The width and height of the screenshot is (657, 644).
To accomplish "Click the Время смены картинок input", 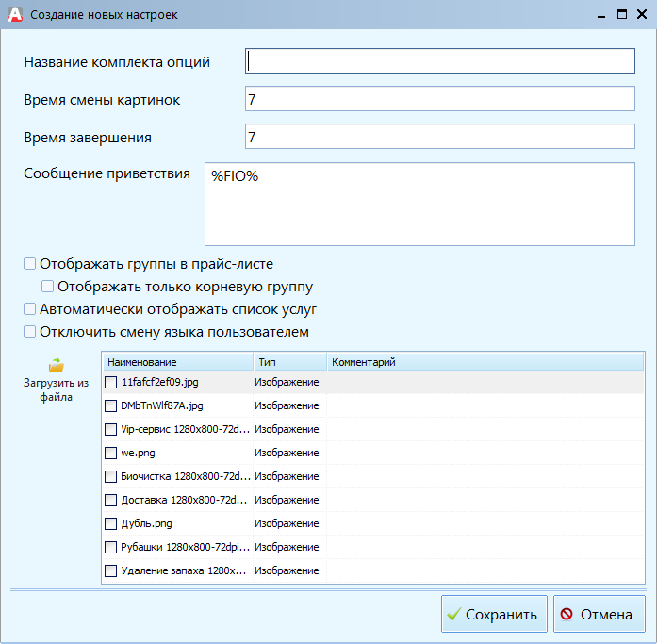I will (439, 99).
